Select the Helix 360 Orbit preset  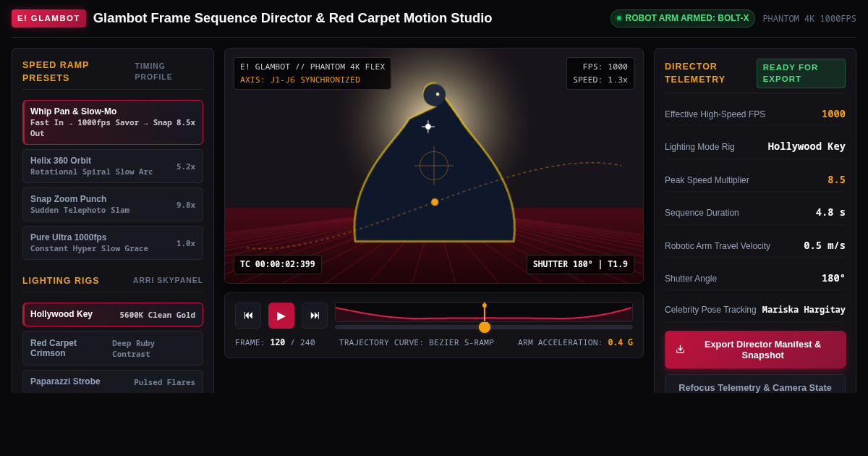tap(113, 166)
